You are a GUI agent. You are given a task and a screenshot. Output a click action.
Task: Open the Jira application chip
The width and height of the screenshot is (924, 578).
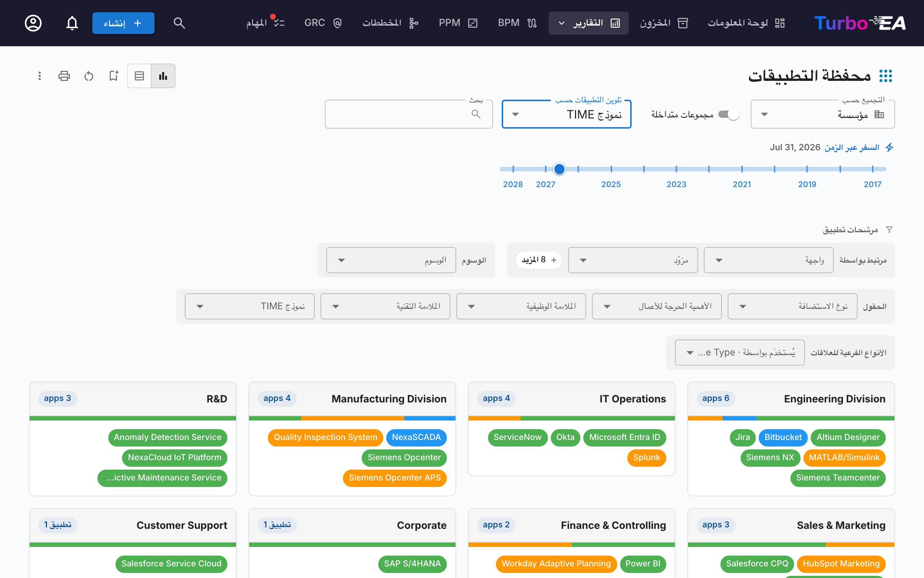click(x=743, y=437)
